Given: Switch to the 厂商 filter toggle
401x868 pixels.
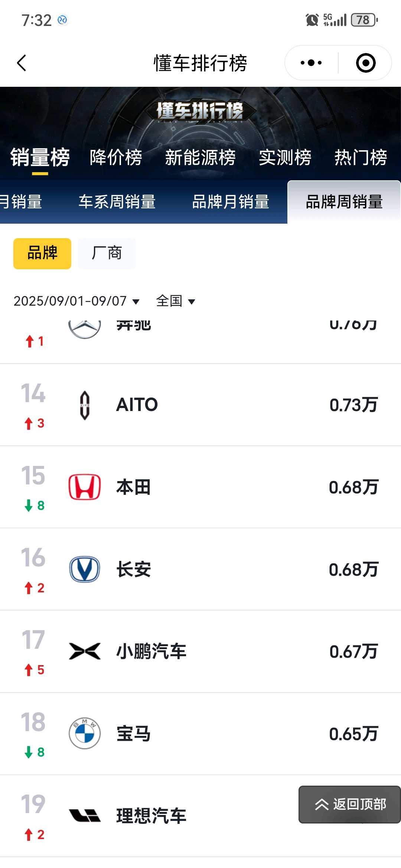Looking at the screenshot, I should click(107, 253).
